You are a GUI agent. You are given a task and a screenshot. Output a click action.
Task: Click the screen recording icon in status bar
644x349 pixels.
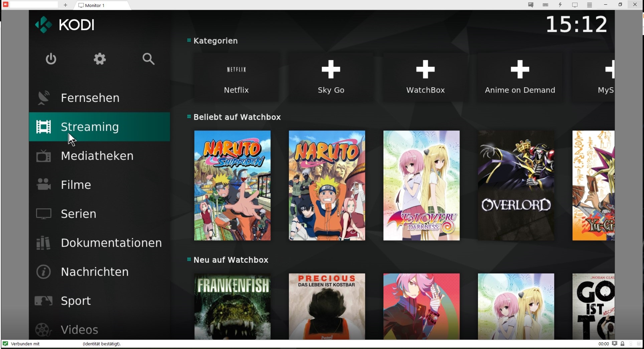[615, 343]
